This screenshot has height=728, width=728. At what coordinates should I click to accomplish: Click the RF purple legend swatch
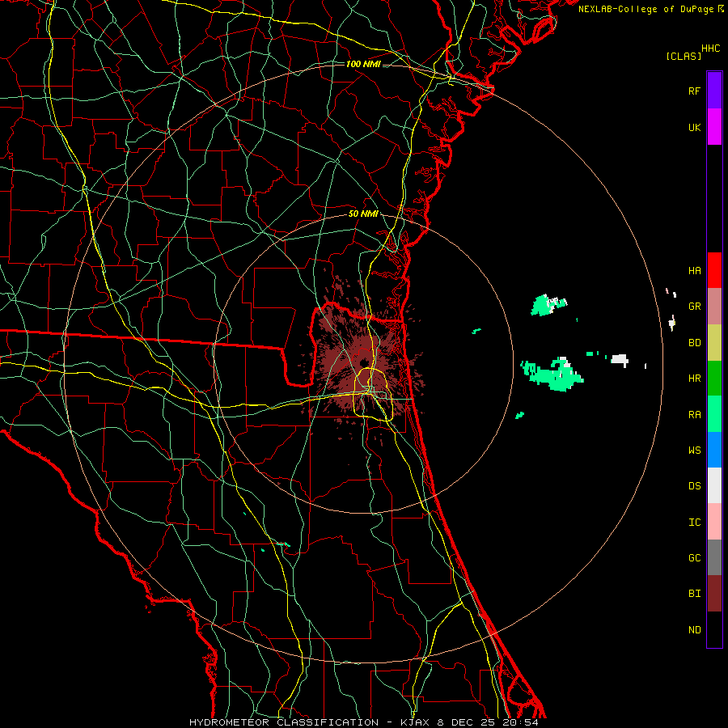click(x=714, y=91)
